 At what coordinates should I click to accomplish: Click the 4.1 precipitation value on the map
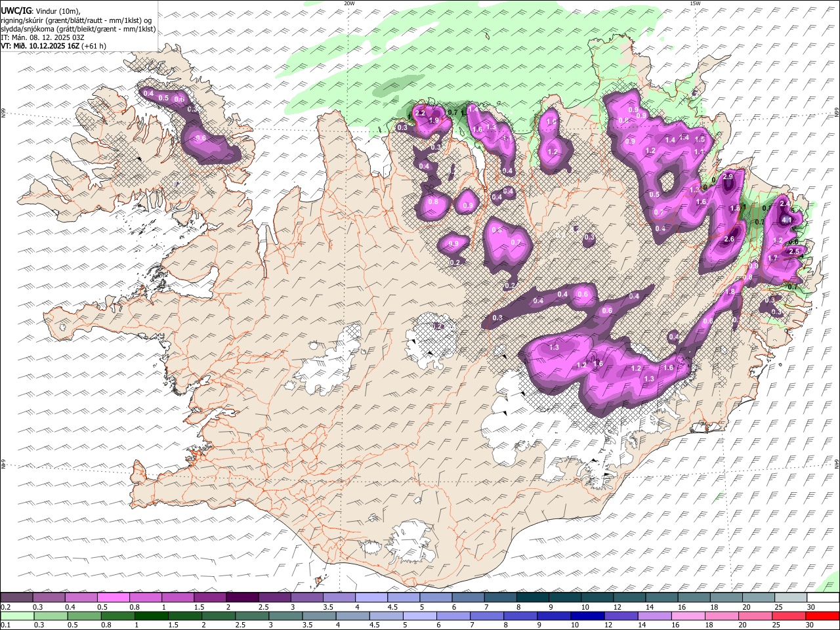(787, 220)
